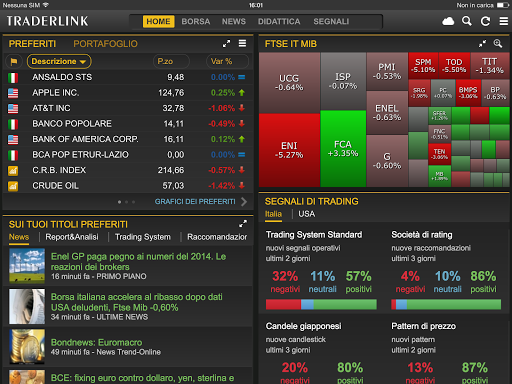512x384 pixels.
Task: Select the SPM -5.10% heatmap tile
Action: point(423,66)
